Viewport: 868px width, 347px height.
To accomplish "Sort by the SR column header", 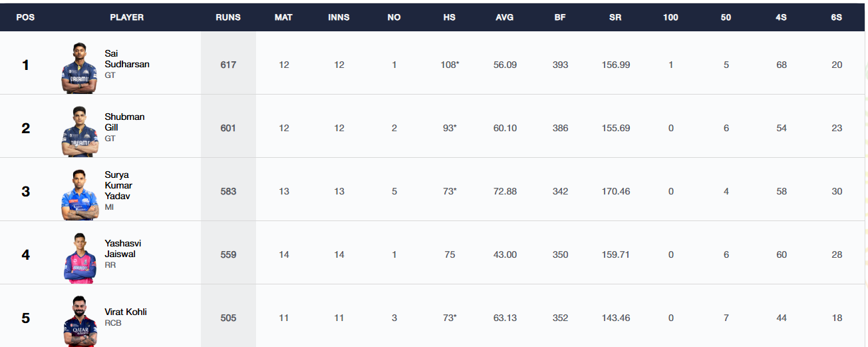I will click(615, 17).
